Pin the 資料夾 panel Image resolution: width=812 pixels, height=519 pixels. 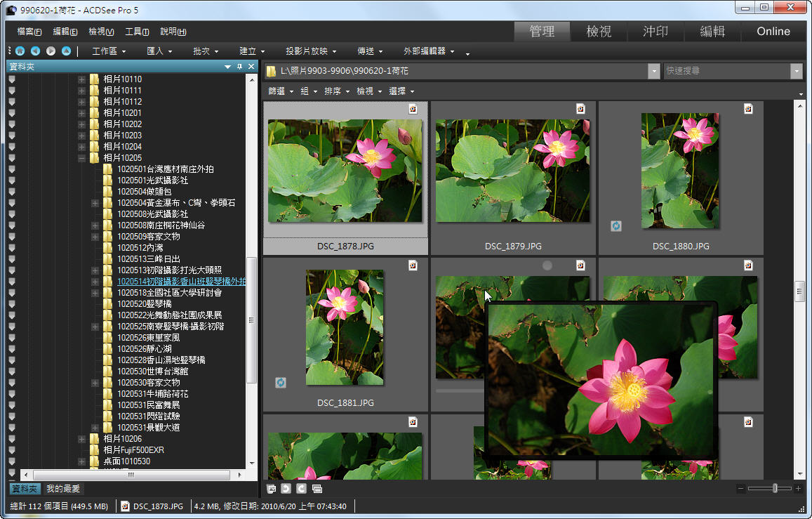[239, 66]
